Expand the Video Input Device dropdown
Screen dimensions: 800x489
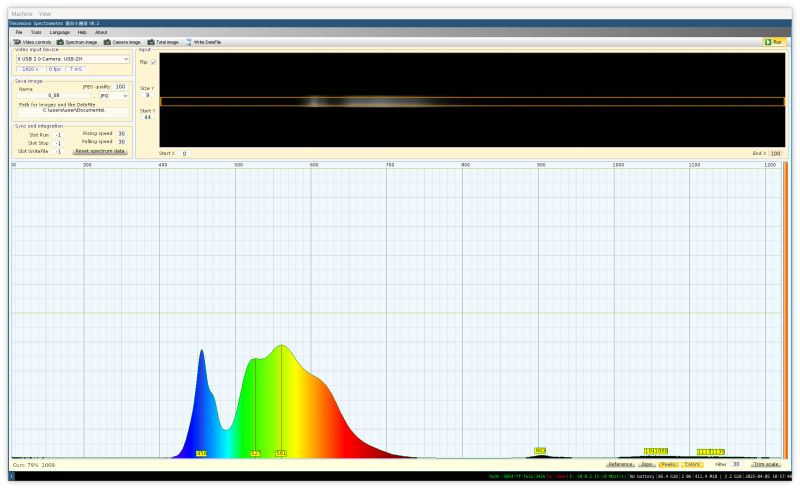[x=72, y=59]
